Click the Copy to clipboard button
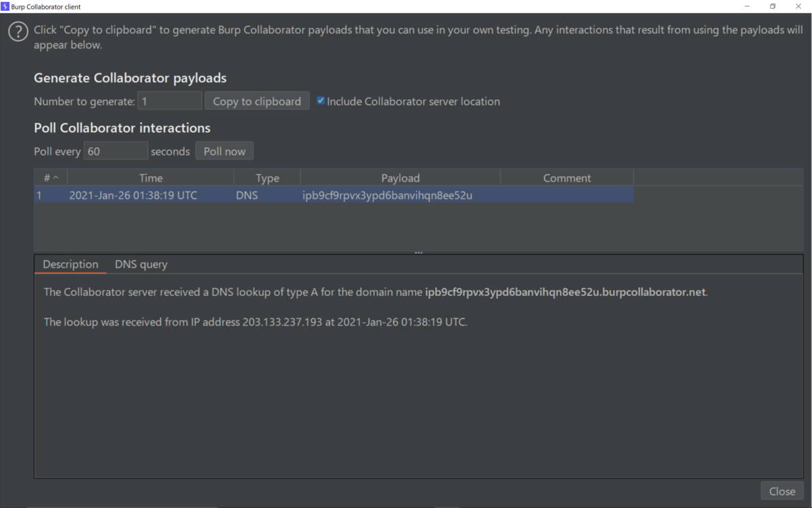This screenshot has width=812, height=508. (257, 101)
